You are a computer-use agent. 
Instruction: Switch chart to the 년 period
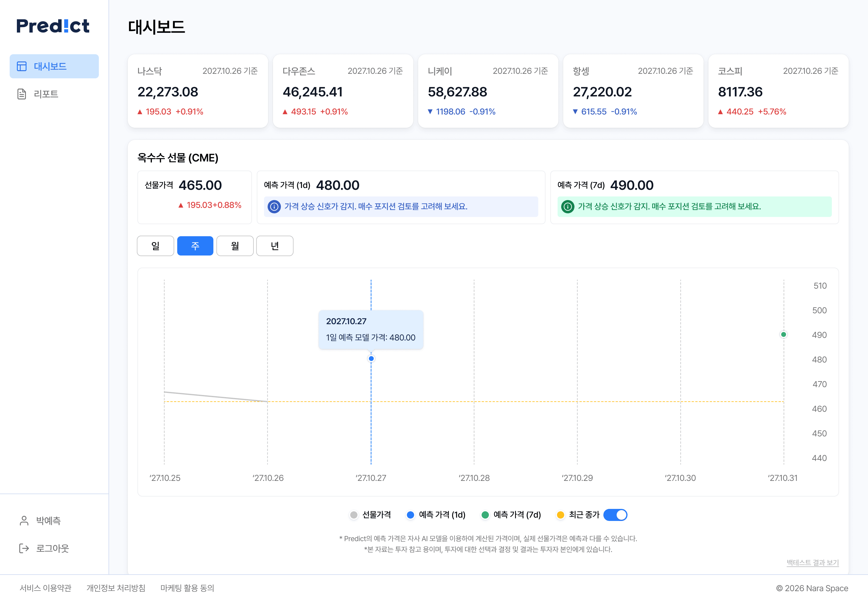tap(275, 246)
